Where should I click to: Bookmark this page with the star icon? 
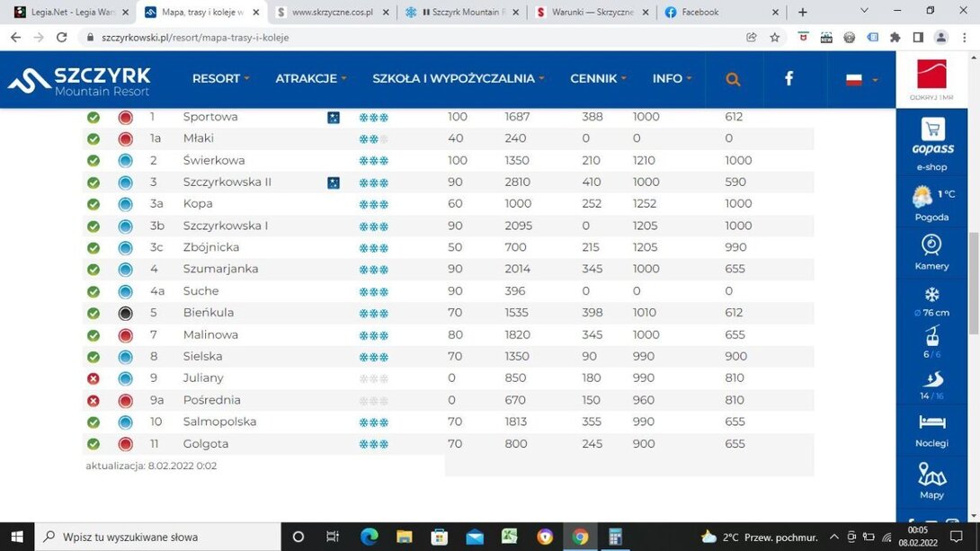(775, 38)
